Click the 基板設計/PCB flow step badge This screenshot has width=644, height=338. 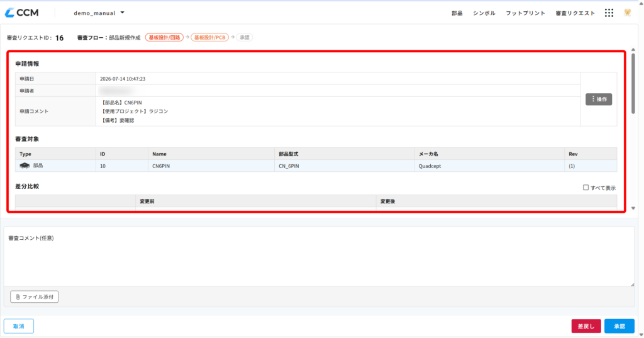pyautogui.click(x=210, y=37)
